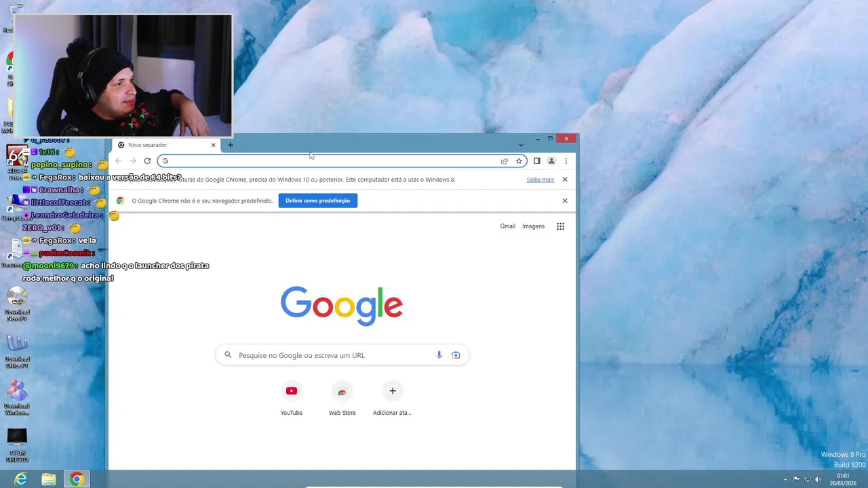Open the Gmail link

click(508, 226)
